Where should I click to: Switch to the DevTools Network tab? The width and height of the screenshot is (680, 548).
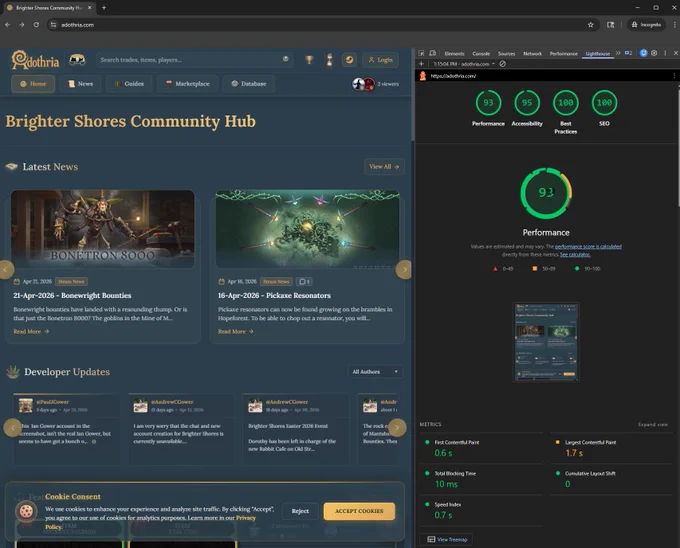(x=532, y=54)
